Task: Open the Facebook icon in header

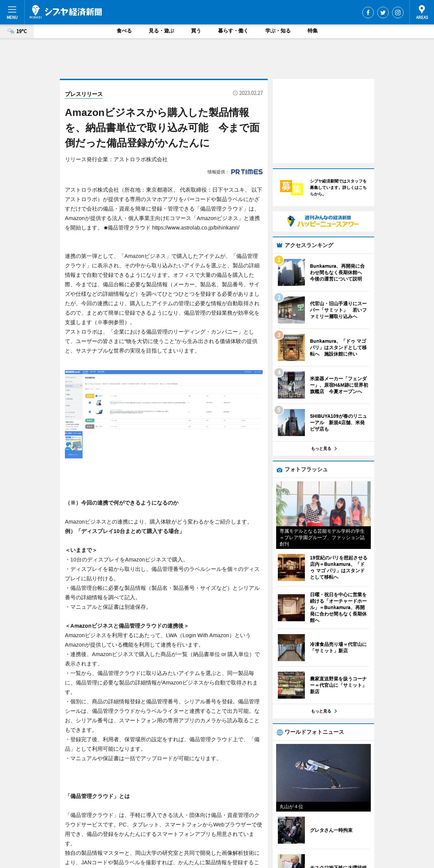Action: pyautogui.click(x=368, y=13)
